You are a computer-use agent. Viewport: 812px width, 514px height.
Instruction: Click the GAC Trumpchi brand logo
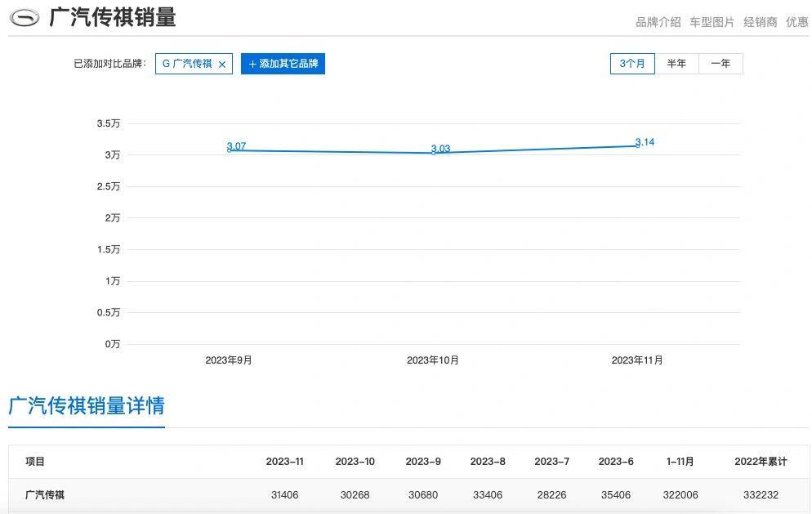[x=24, y=18]
